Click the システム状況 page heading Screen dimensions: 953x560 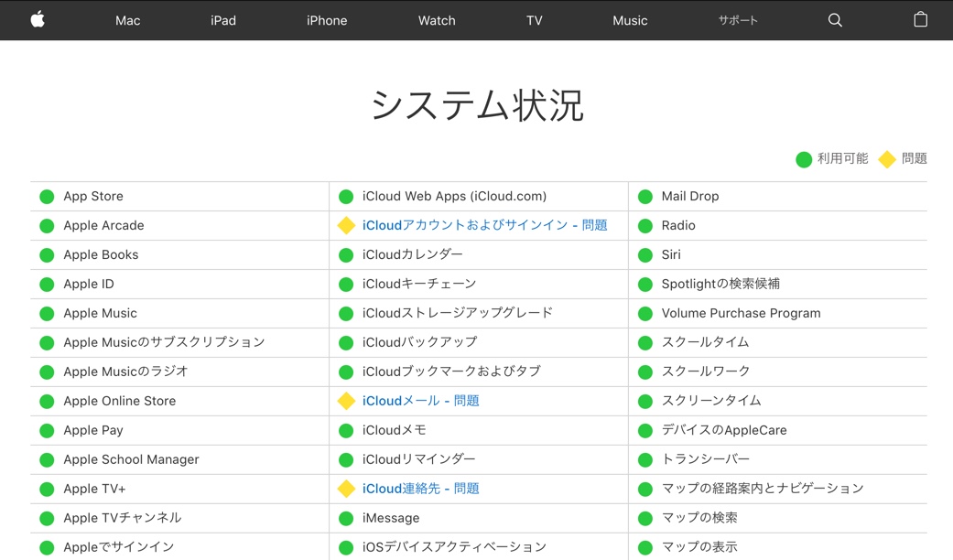tap(477, 105)
